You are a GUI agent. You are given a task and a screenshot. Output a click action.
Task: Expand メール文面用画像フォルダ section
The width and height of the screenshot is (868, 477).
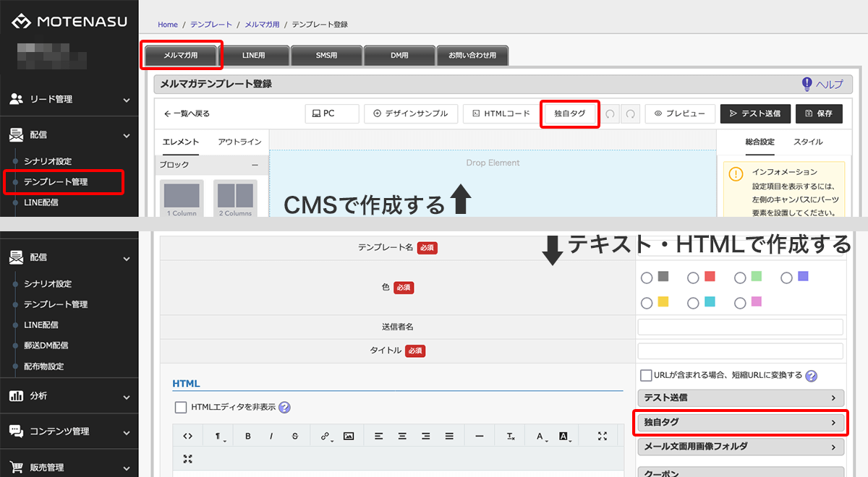click(740, 447)
